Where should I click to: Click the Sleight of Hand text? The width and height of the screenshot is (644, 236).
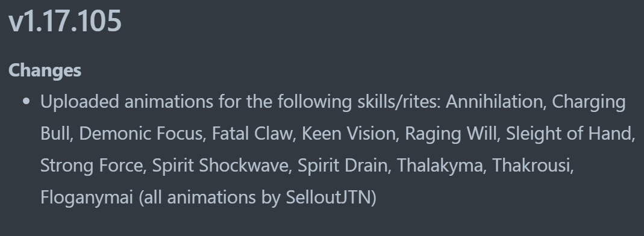(570, 135)
